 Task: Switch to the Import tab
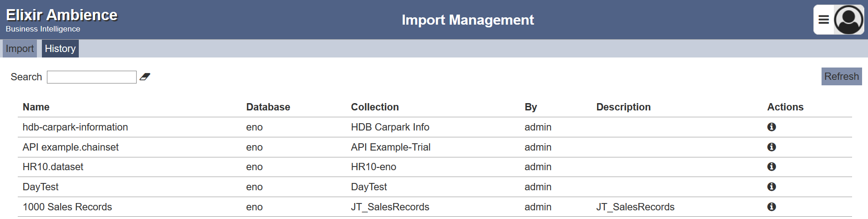(20, 48)
